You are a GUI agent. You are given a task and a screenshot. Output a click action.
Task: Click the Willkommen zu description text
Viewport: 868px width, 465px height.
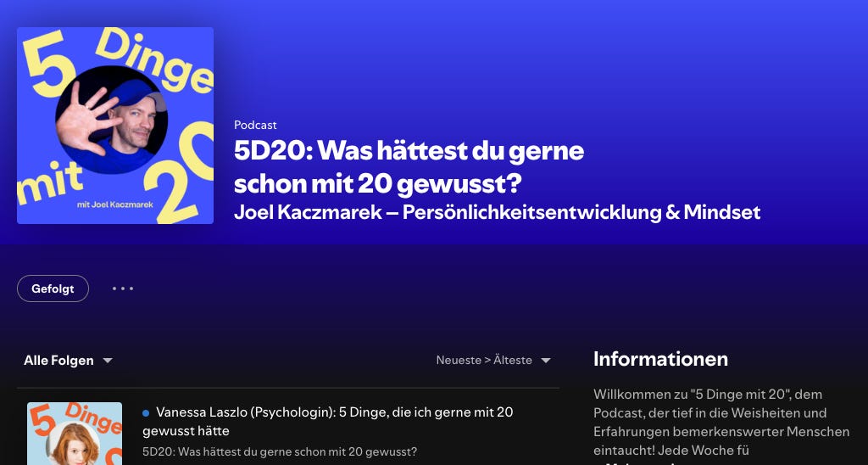(721, 422)
